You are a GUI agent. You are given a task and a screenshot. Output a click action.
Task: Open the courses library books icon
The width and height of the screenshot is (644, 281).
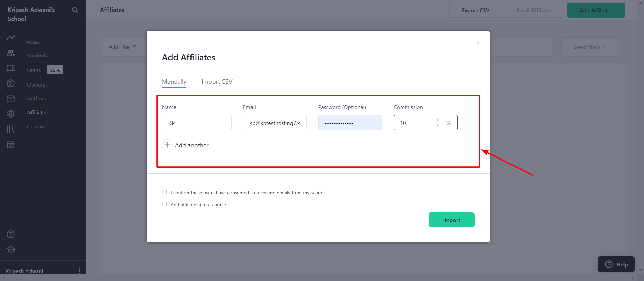pos(11,129)
